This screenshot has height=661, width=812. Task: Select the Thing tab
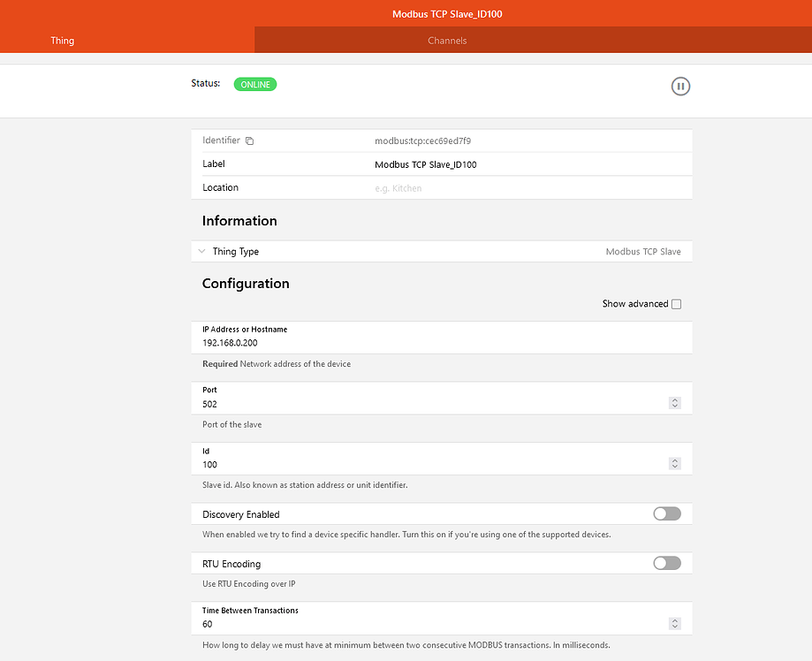[62, 40]
